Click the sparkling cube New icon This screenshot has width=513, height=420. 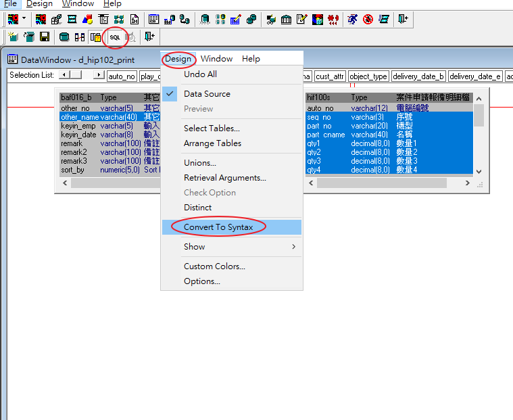click(x=13, y=37)
